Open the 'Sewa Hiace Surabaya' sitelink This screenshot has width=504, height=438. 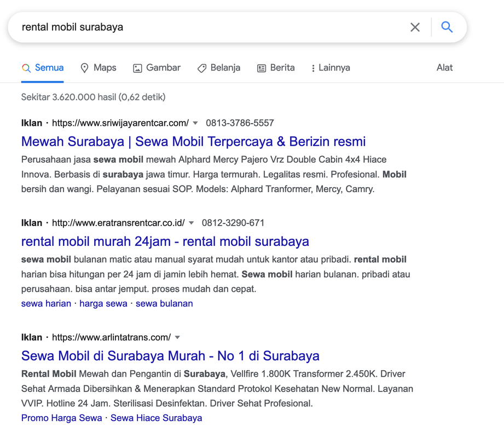pyautogui.click(x=156, y=418)
